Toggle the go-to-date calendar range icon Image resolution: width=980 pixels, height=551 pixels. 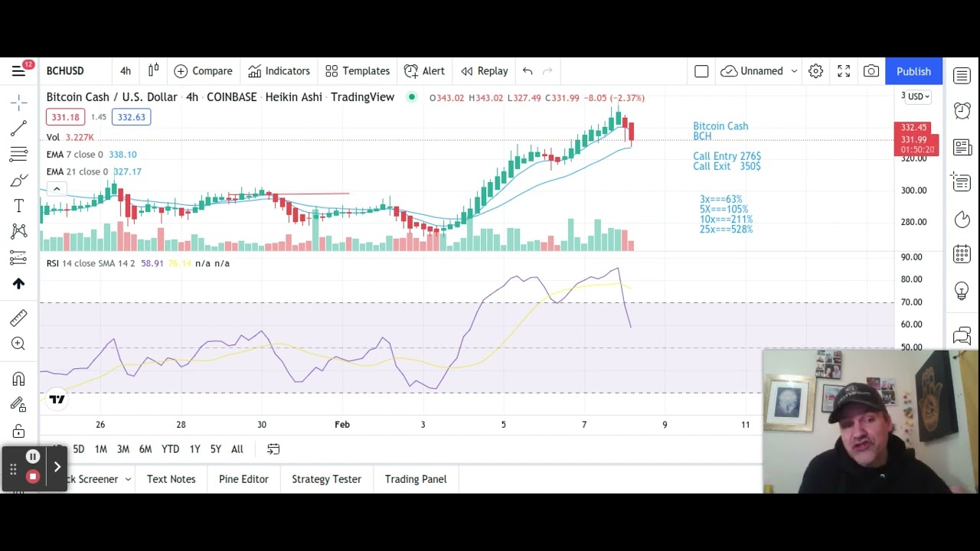(x=273, y=449)
